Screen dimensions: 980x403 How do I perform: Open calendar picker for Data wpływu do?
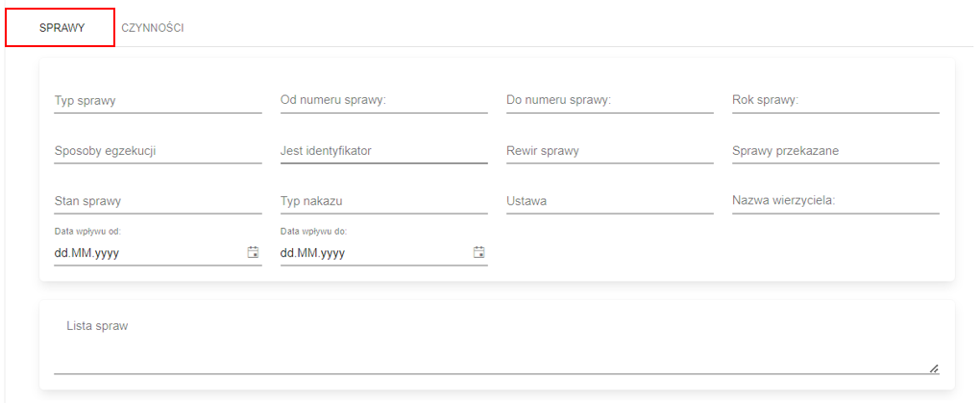(x=479, y=253)
